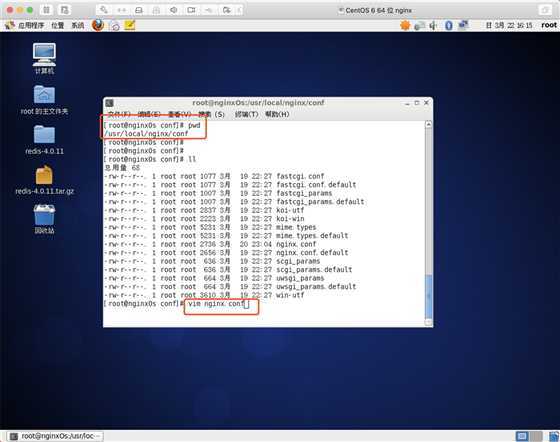Open terminal 终端(T) menu
The width and height of the screenshot is (560, 442).
tap(246, 114)
